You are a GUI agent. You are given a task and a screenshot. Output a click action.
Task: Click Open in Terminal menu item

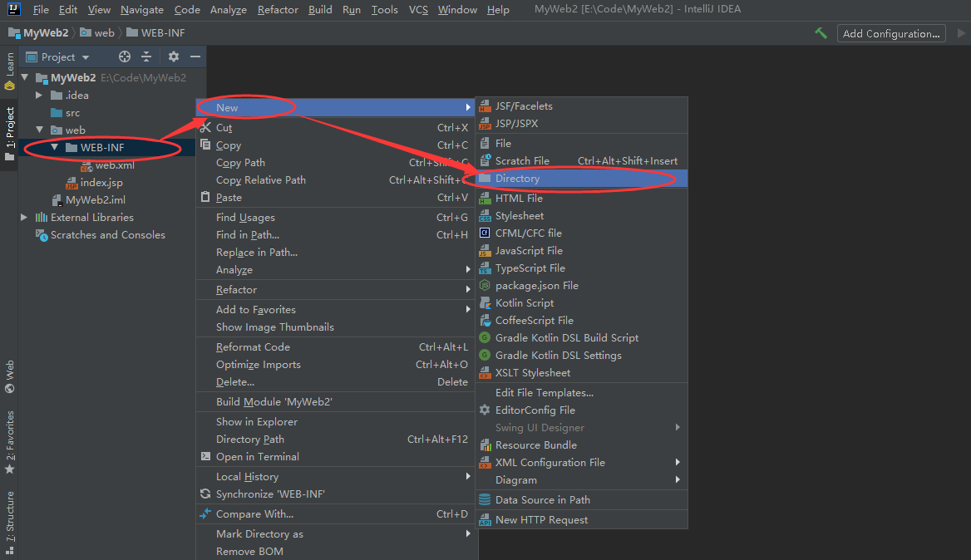335,457
